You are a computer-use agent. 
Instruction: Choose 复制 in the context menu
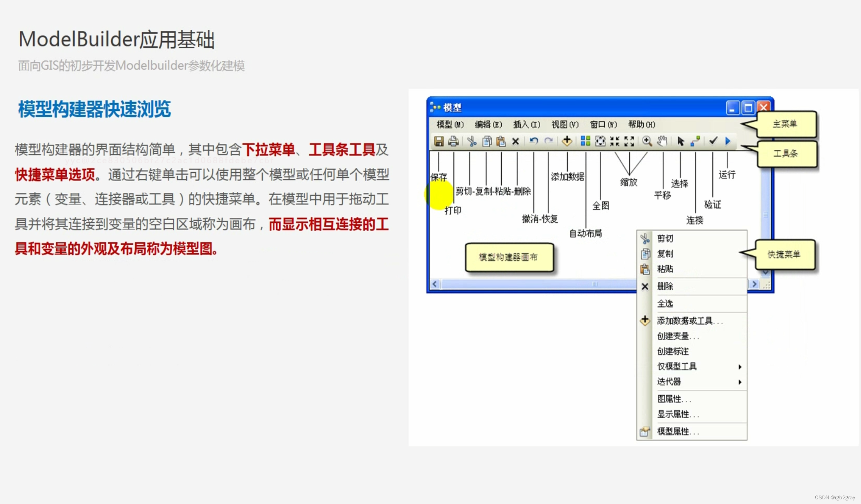[692, 254]
